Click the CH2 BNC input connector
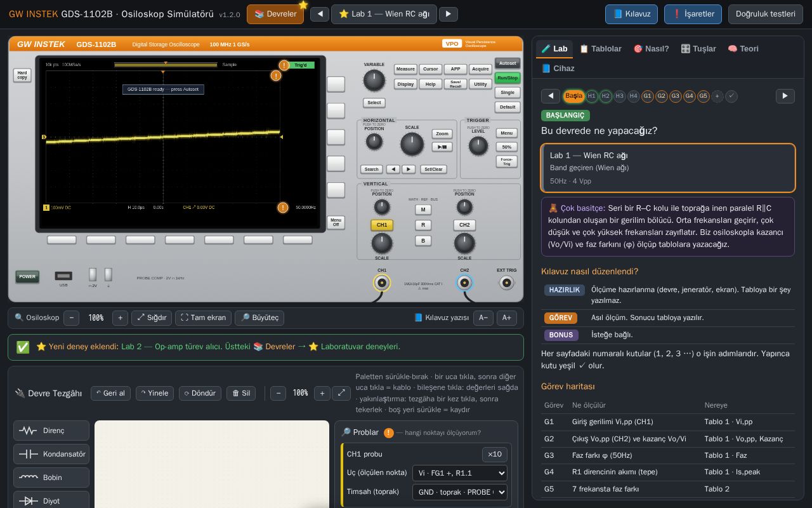This screenshot has width=812, height=508. pos(464,283)
